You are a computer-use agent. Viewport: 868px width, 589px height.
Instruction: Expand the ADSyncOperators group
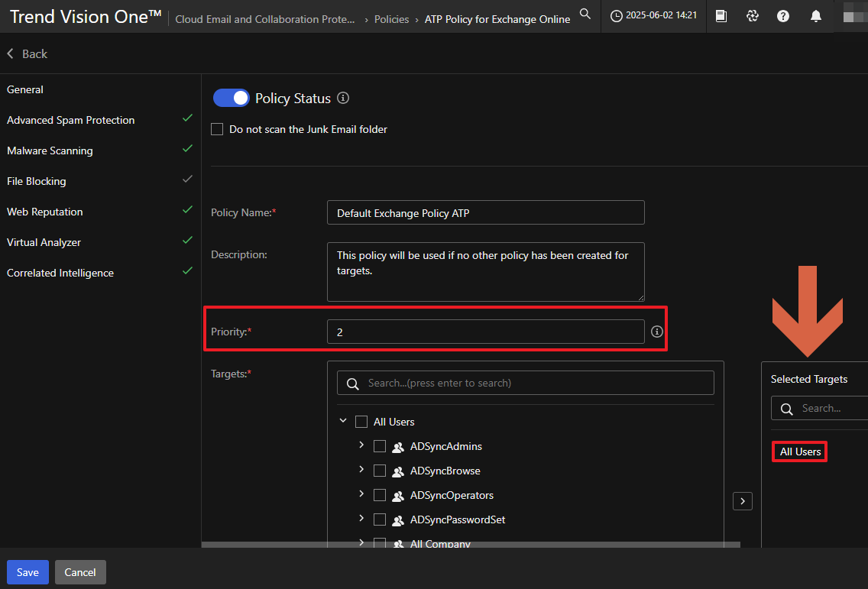[361, 494]
